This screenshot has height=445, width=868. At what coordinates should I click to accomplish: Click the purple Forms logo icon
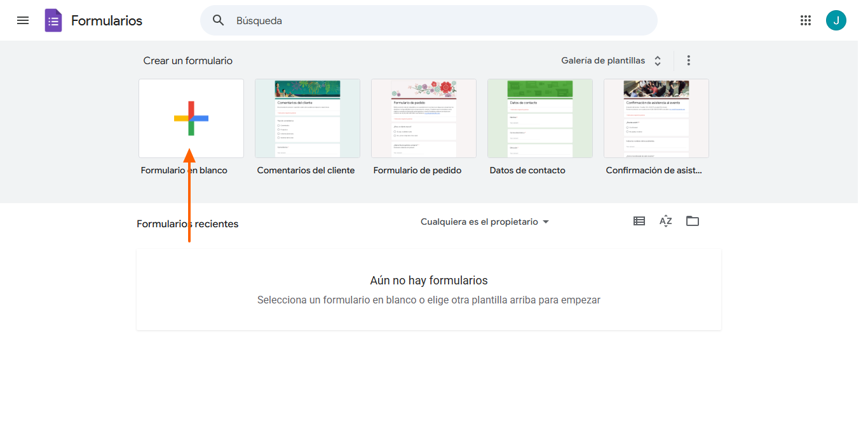coord(53,20)
